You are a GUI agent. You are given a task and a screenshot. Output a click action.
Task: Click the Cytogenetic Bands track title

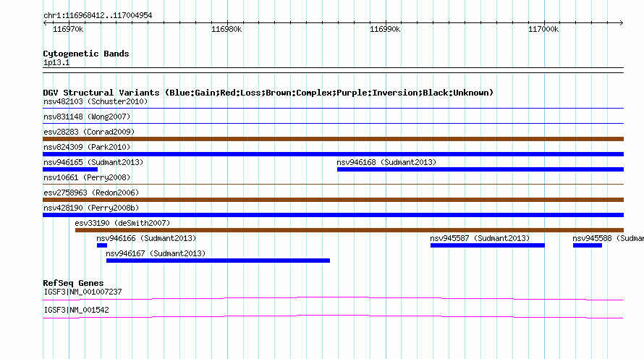coord(86,54)
